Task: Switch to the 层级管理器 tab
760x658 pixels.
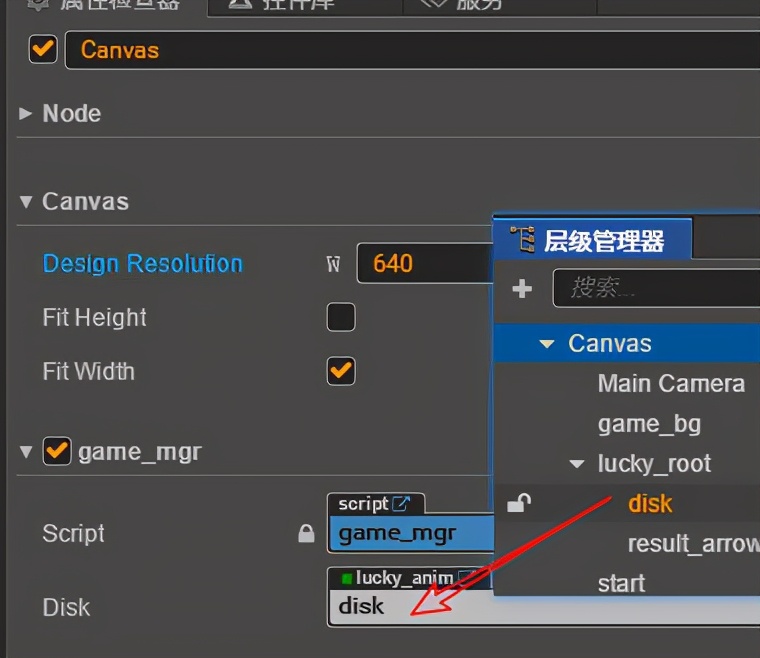Action: tap(592, 240)
